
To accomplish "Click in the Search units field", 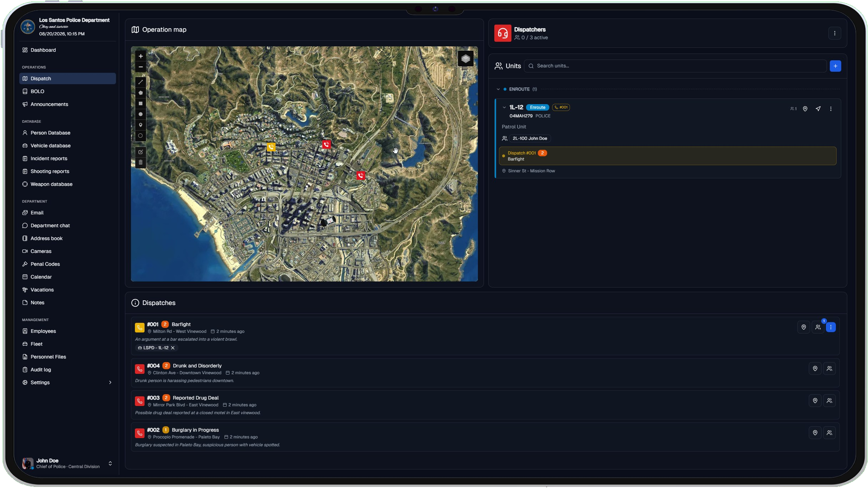I will [x=675, y=66].
